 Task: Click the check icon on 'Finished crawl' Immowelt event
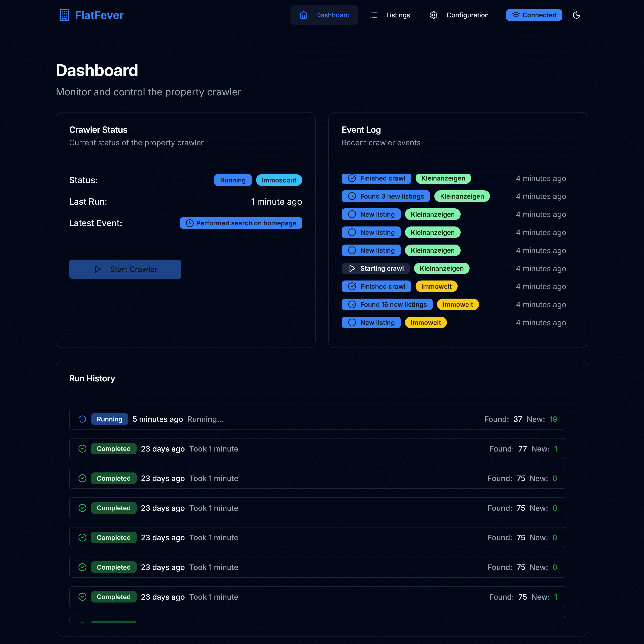(x=352, y=286)
